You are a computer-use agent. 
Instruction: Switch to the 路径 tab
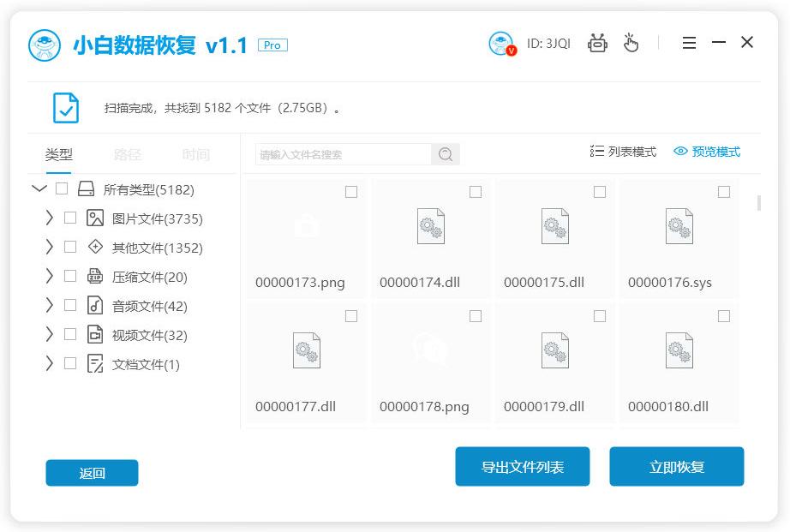(x=129, y=155)
